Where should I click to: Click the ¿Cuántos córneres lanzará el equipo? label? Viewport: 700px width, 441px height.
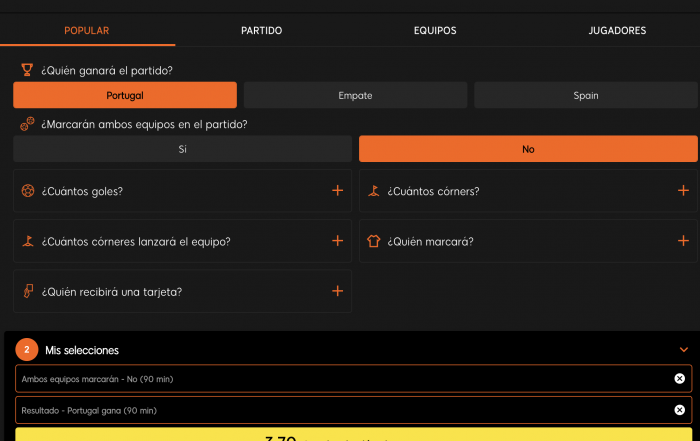tap(136, 241)
